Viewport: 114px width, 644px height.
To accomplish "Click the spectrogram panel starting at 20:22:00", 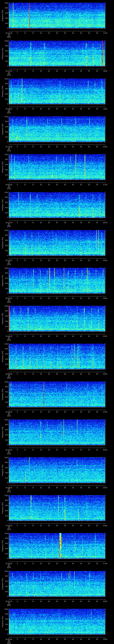I will click(57, 243).
